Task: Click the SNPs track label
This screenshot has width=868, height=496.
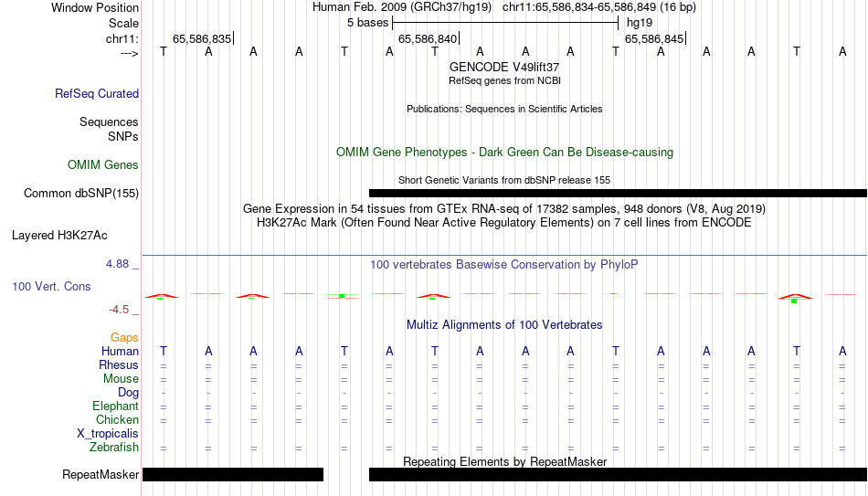Action: 123,136
